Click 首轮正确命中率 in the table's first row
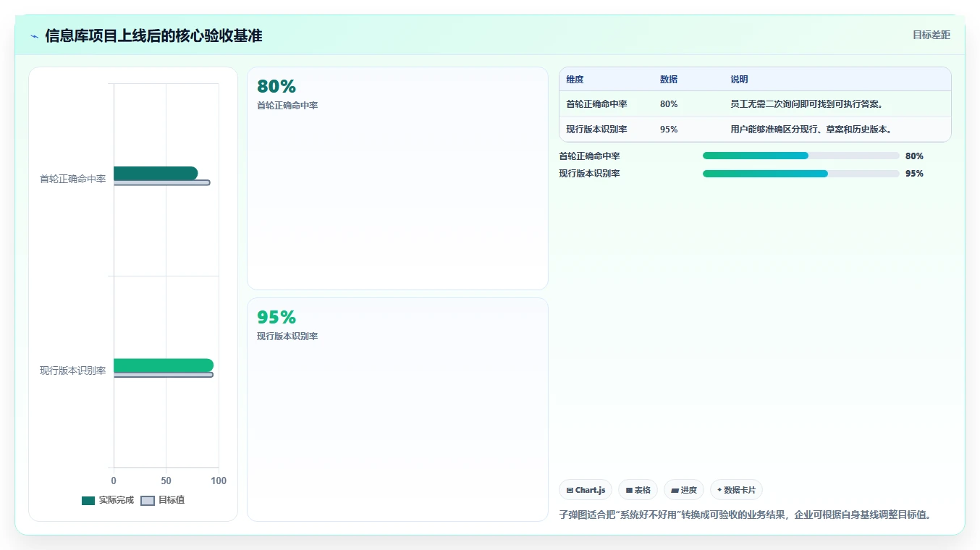 pyautogui.click(x=596, y=104)
